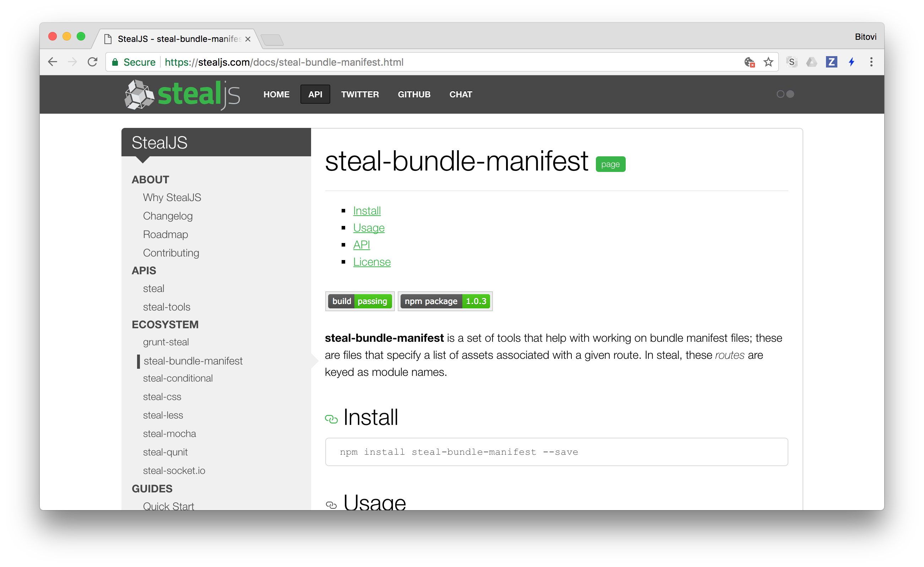
Task: Open Chrome's three-dot menu
Action: 871,62
